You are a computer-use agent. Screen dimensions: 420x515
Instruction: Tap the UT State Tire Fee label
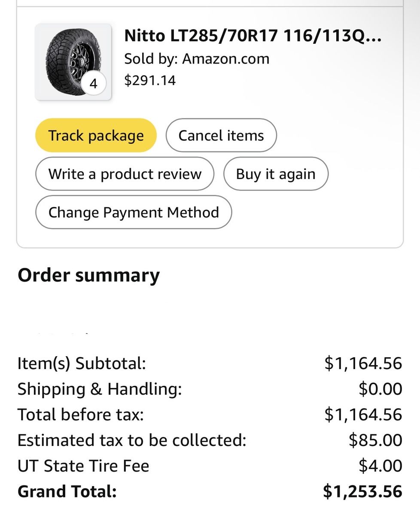click(83, 466)
